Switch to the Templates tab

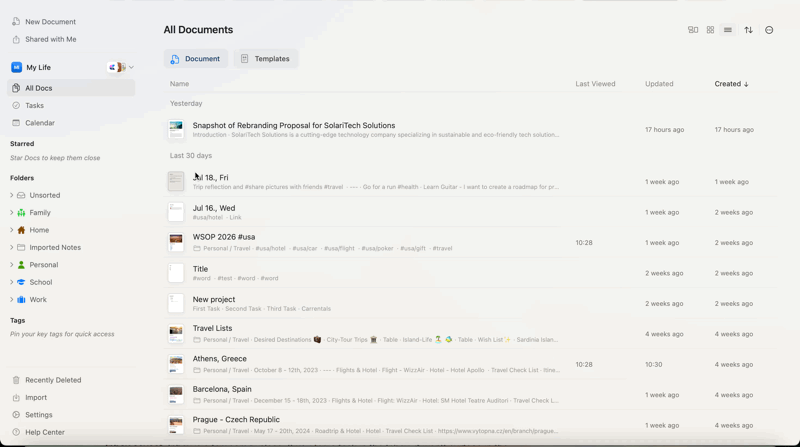tap(265, 59)
